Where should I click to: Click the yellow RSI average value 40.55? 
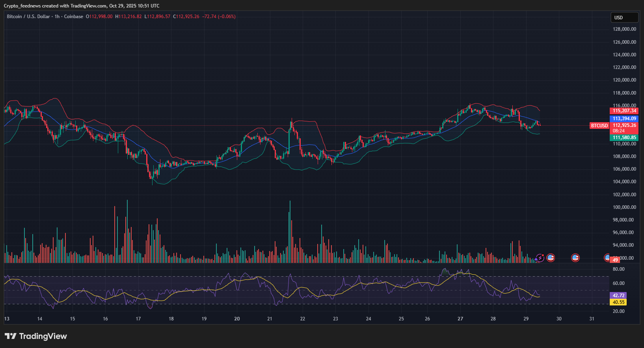click(x=618, y=302)
